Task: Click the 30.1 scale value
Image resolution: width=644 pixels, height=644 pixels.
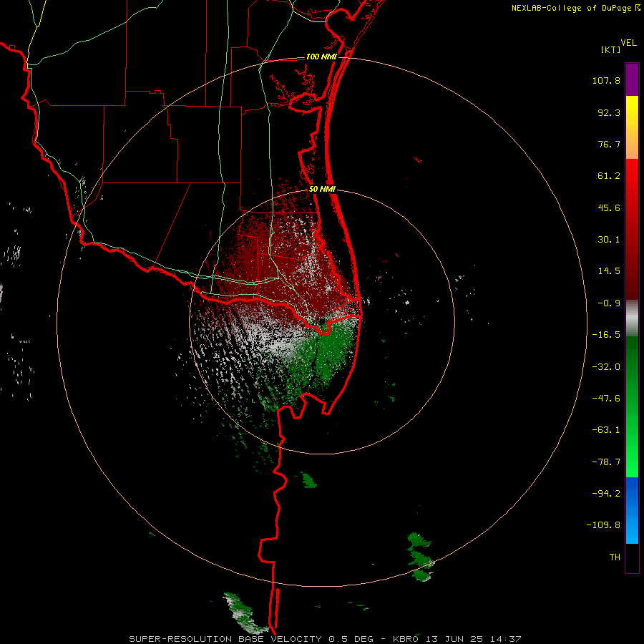Action: coord(609,240)
